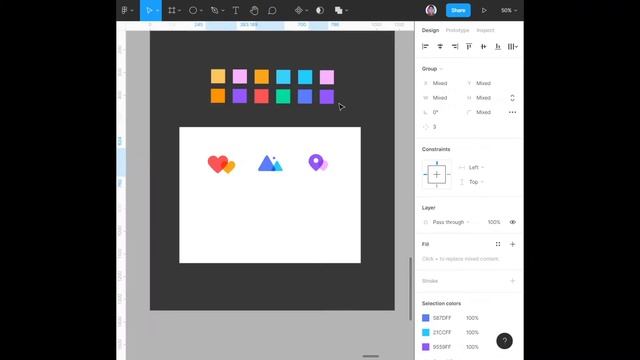Click the Share button
Image resolution: width=640 pixels, height=360 pixels.
point(458,11)
